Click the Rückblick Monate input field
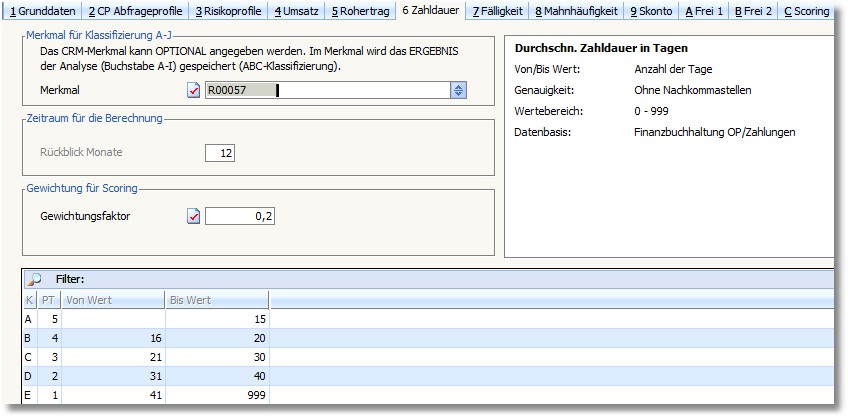 pyautogui.click(x=219, y=153)
